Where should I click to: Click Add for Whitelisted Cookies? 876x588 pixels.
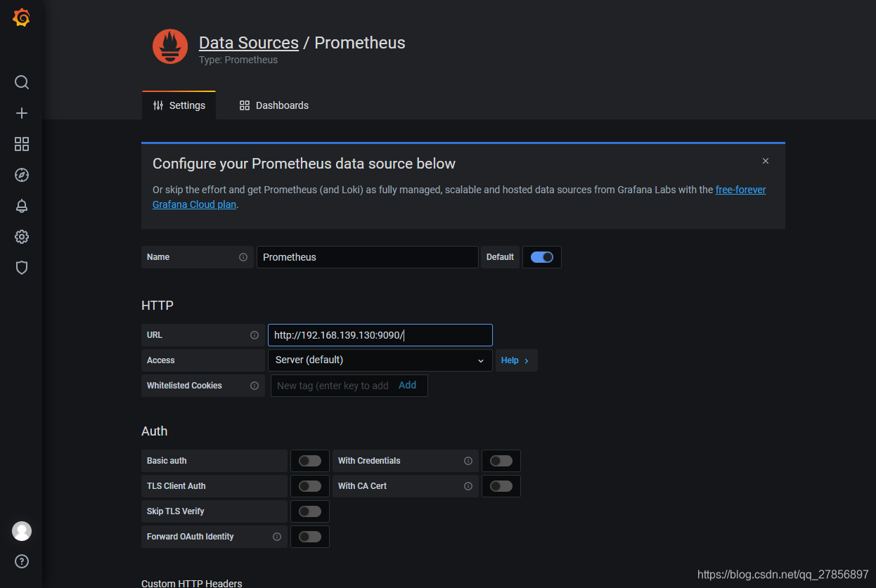(407, 385)
